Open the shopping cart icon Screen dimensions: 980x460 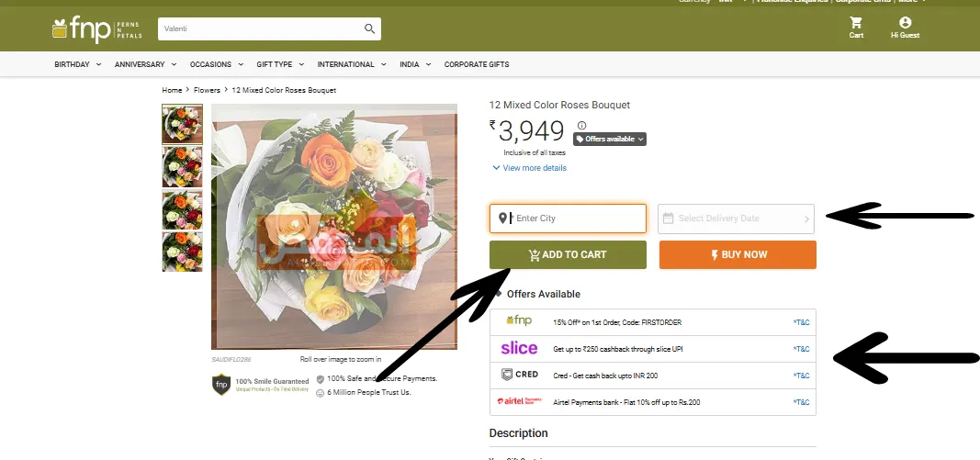click(x=856, y=23)
